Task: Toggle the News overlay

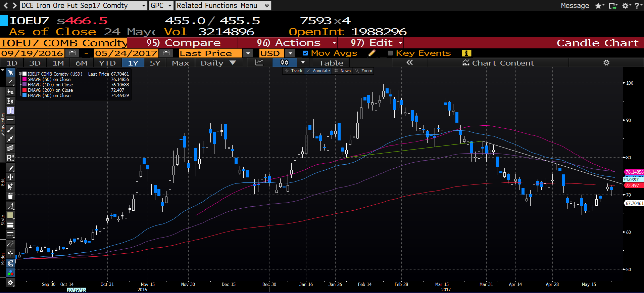Action: [342, 71]
